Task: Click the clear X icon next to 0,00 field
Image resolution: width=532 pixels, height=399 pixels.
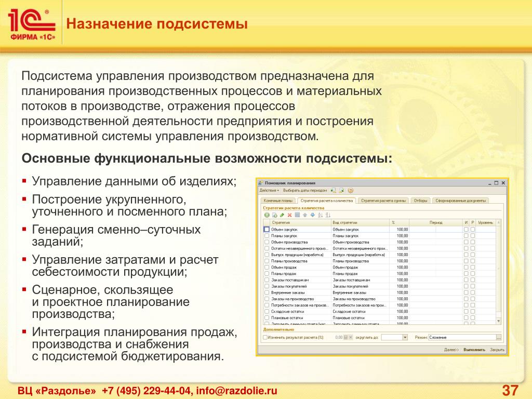Action: point(351,337)
